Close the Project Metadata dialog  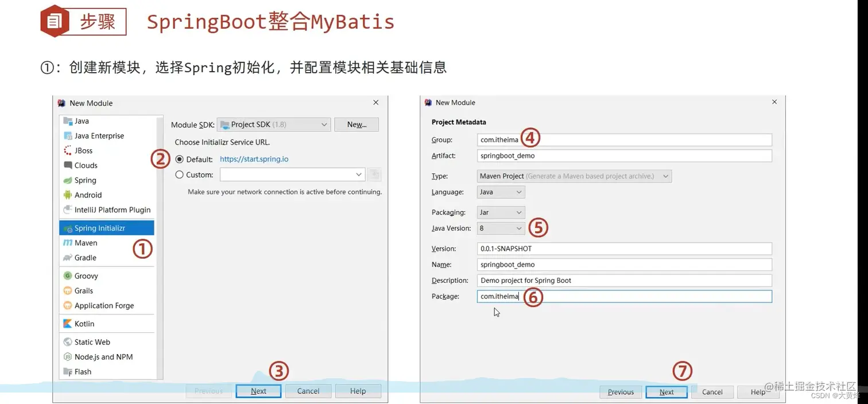point(774,102)
